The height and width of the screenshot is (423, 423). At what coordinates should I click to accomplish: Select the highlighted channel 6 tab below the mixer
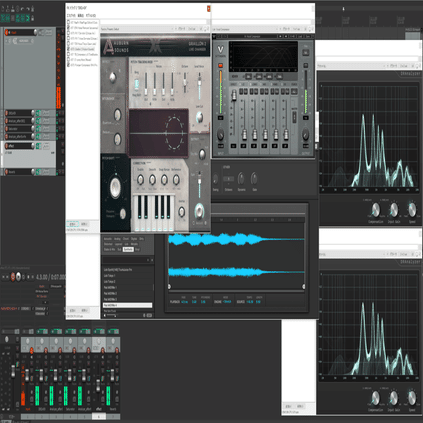pyautogui.click(x=99, y=416)
